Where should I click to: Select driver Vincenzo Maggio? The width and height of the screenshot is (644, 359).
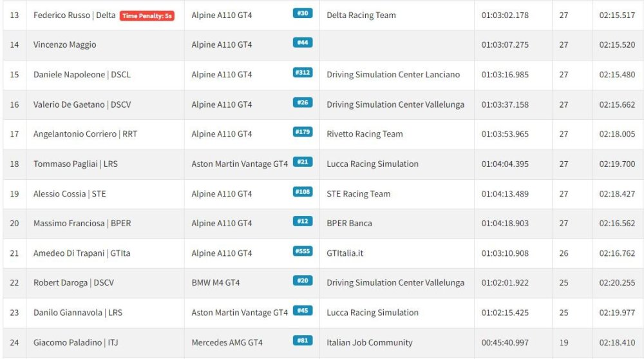(x=65, y=45)
